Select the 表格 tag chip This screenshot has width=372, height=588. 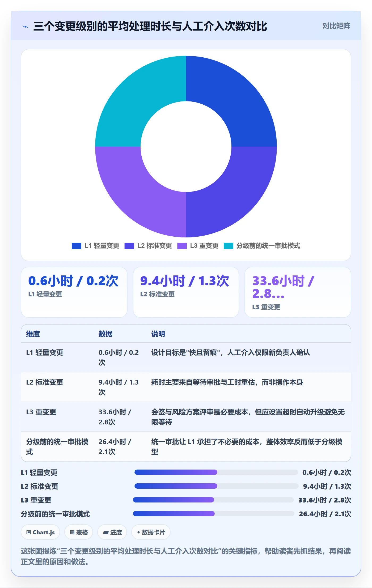(x=79, y=532)
